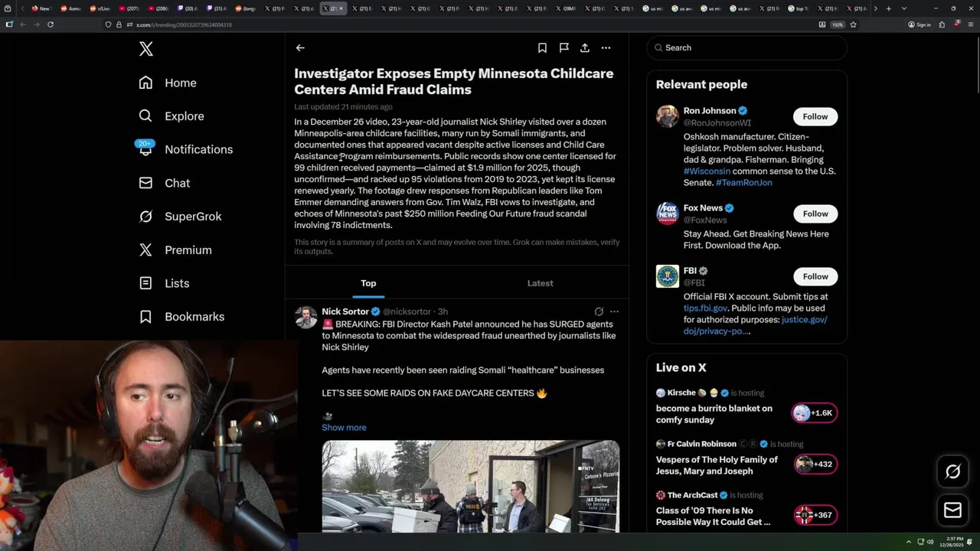
Task: Click inside the X Search field
Action: [746, 47]
